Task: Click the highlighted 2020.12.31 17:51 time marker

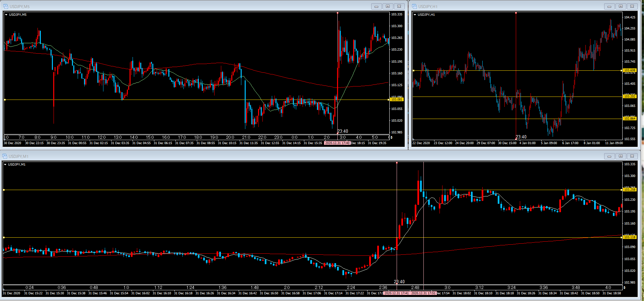Action: (x=423, y=293)
